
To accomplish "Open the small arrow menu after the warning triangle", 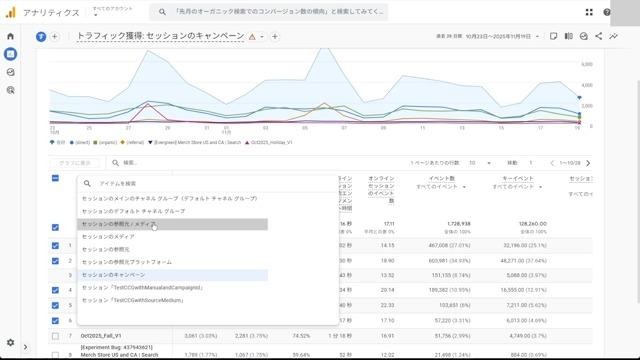I will (x=262, y=37).
